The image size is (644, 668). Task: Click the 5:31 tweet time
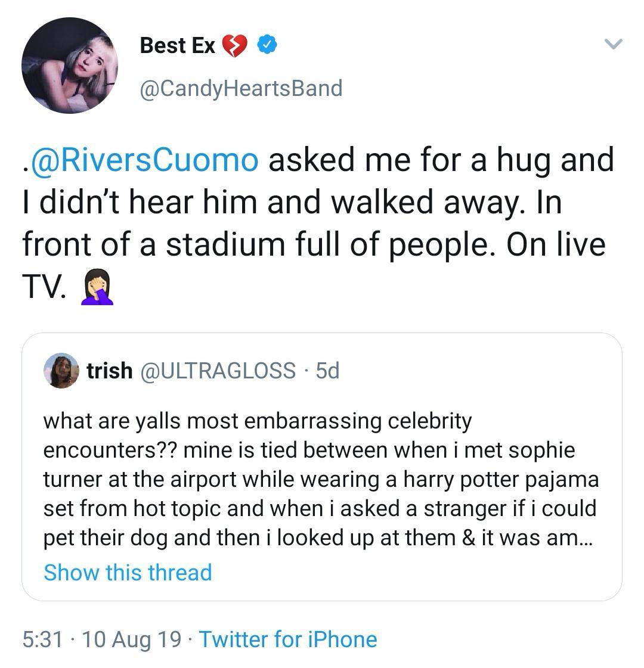pos(42,639)
